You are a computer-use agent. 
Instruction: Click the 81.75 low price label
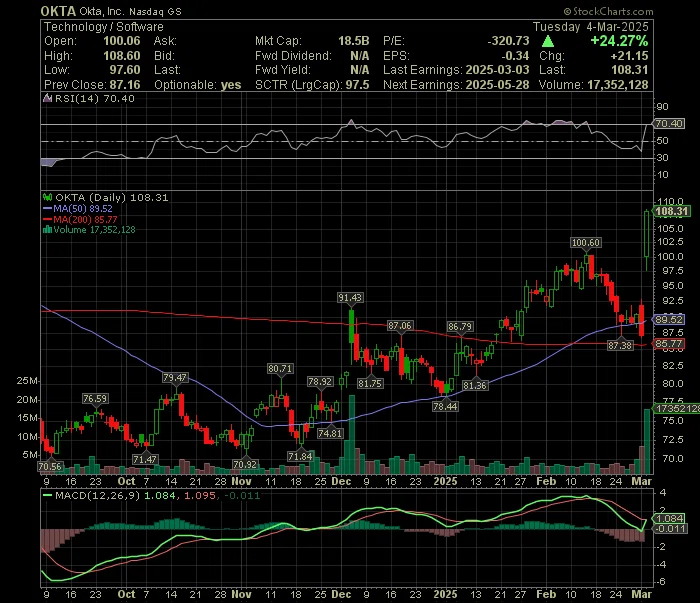click(x=370, y=383)
